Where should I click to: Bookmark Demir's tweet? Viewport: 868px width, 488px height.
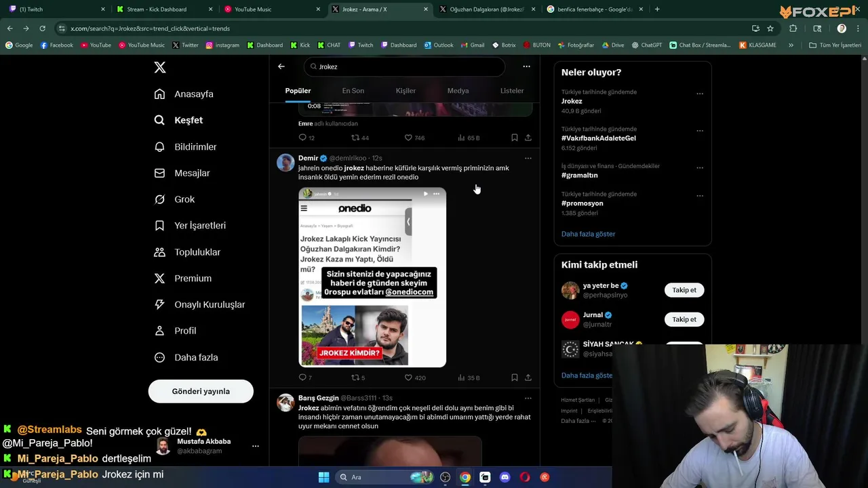pyautogui.click(x=514, y=378)
